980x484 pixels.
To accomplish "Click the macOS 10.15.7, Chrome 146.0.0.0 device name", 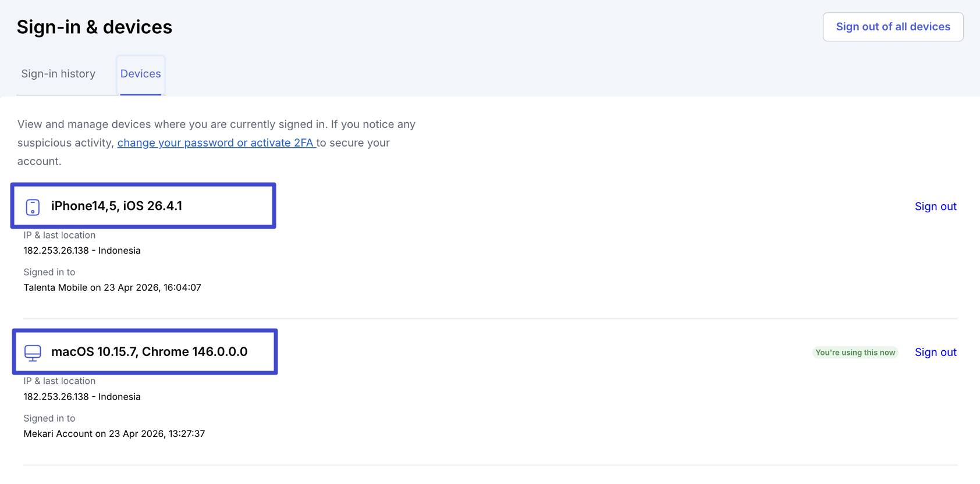I will point(149,352).
